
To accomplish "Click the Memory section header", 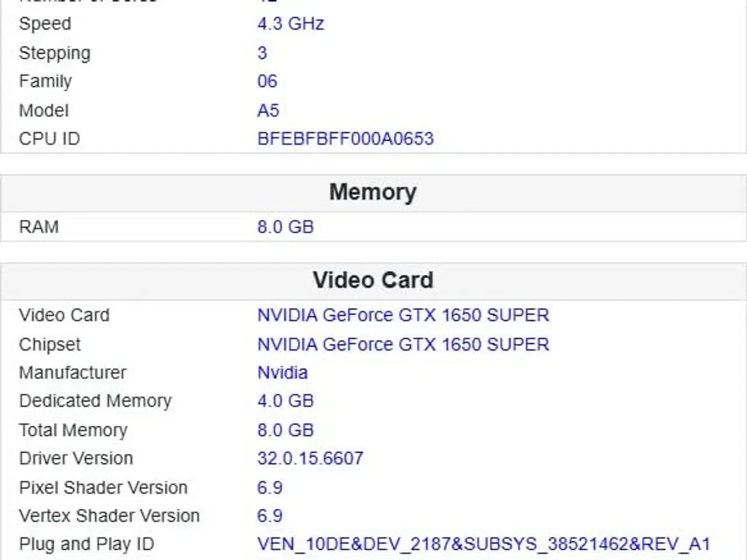I will click(373, 192).
